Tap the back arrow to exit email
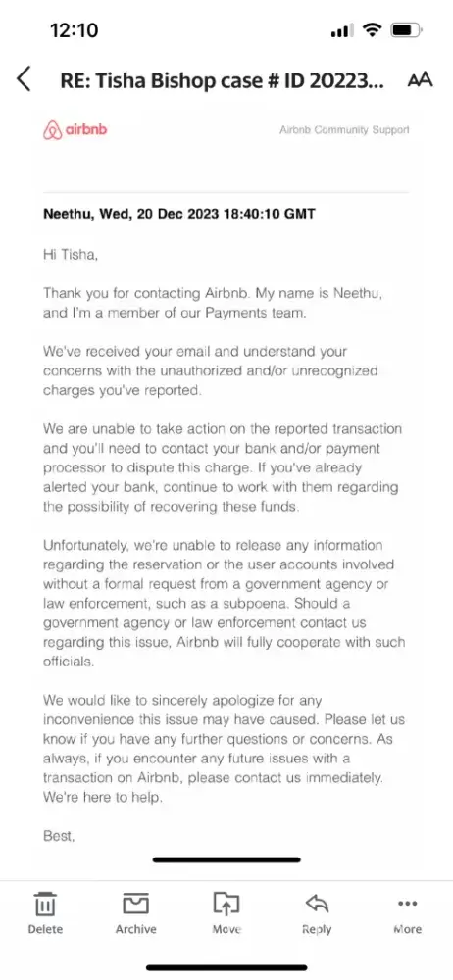The image size is (453, 980). 24,80
